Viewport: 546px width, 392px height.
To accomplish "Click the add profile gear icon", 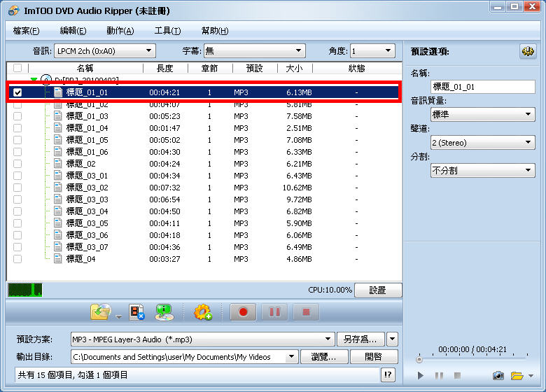I will pyautogui.click(x=203, y=312).
